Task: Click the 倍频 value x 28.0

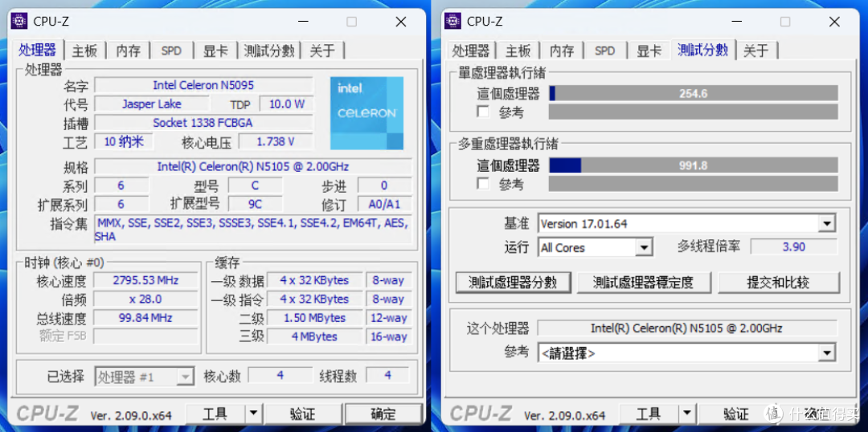Action: pyautogui.click(x=145, y=300)
